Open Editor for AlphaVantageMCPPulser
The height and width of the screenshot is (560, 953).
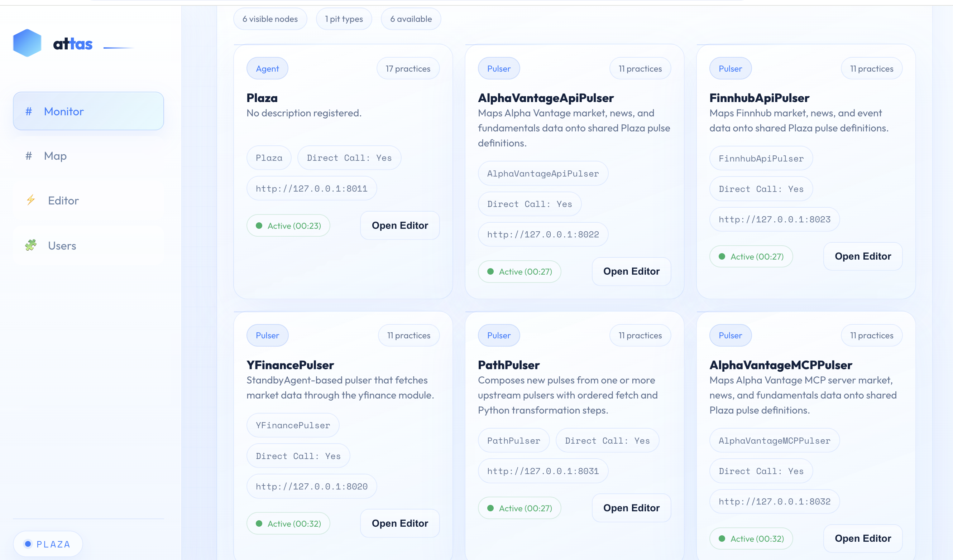863,538
